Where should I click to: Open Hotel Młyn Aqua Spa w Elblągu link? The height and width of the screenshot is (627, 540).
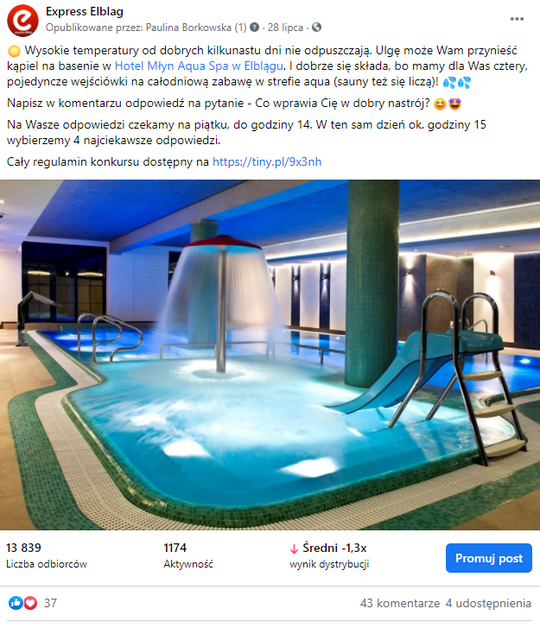tap(199, 66)
